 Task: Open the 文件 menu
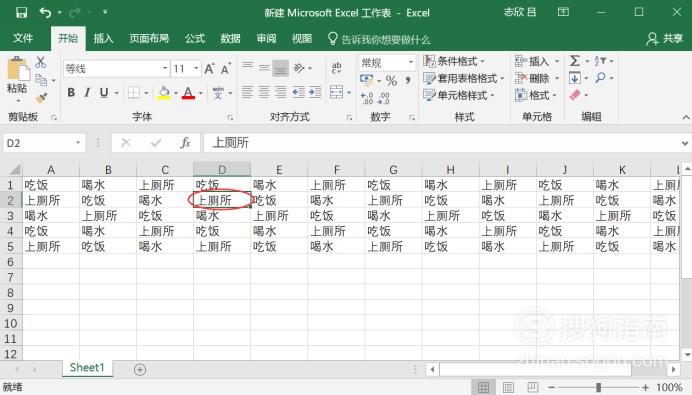[23, 38]
